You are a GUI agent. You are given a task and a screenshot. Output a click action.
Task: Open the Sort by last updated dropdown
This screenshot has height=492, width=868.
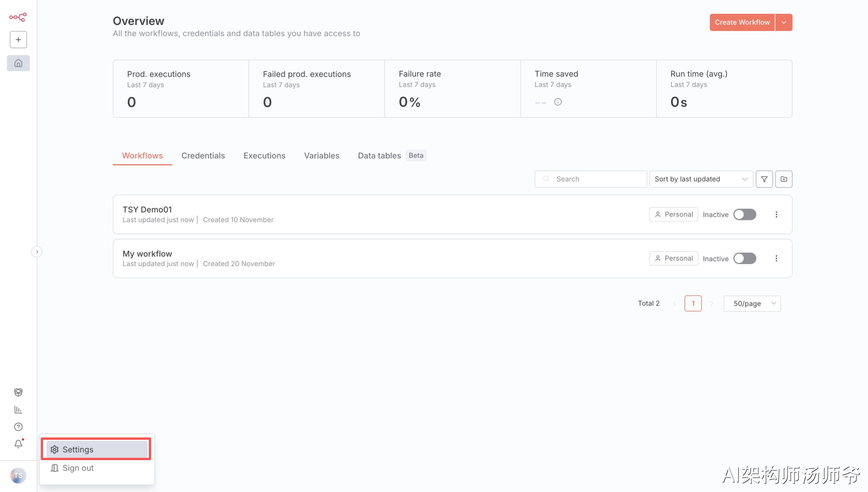click(x=701, y=179)
